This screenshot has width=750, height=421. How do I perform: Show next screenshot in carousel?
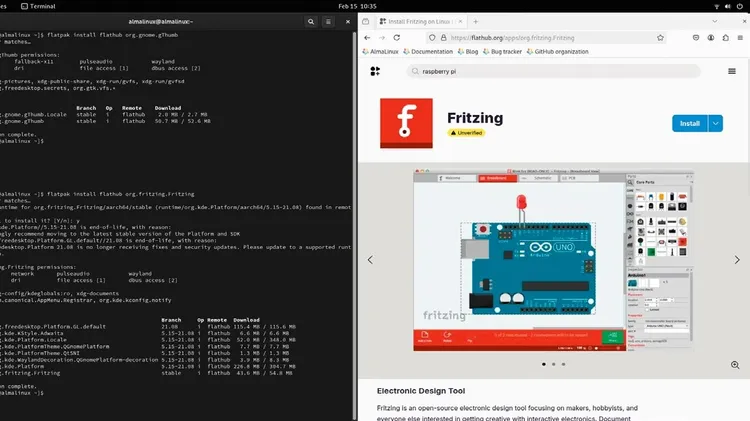coord(737,260)
